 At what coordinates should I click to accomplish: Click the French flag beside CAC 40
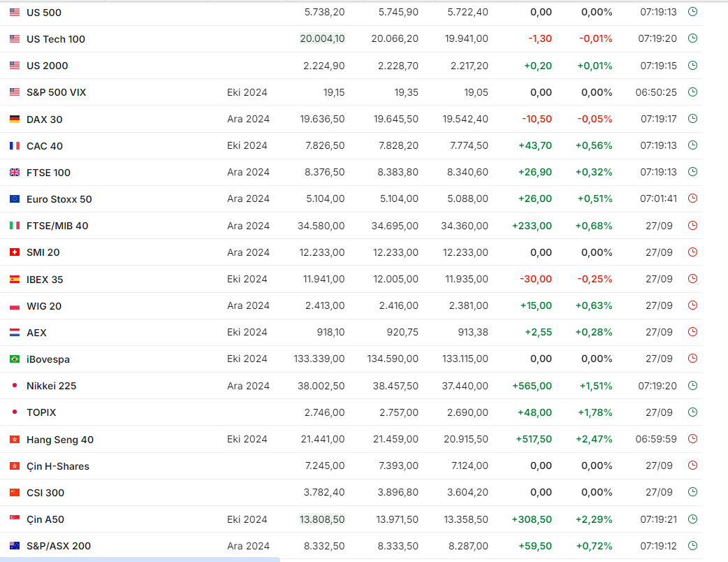[15, 146]
